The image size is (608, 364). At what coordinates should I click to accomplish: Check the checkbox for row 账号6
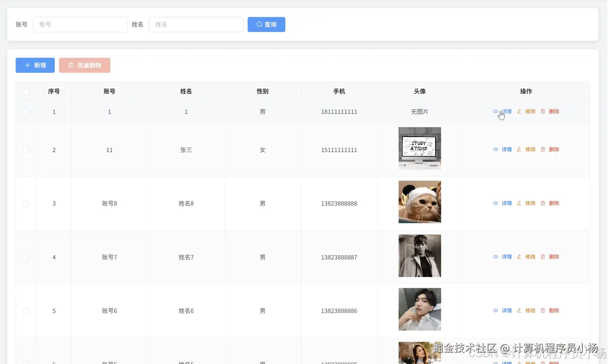pyautogui.click(x=26, y=311)
